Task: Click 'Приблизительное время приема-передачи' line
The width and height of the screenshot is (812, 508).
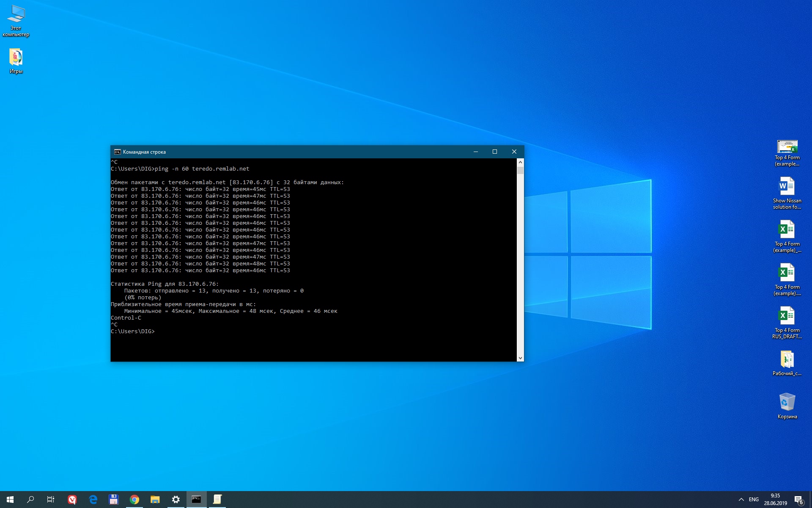Action: (x=184, y=304)
